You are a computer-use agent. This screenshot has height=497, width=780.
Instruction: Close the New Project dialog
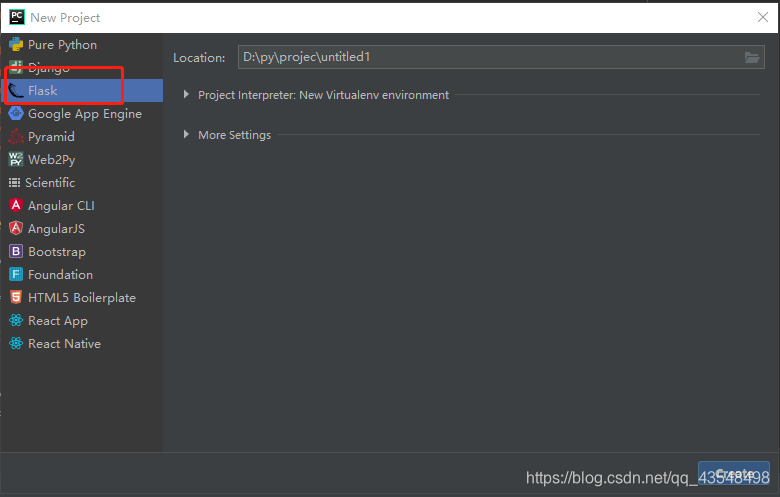763,17
